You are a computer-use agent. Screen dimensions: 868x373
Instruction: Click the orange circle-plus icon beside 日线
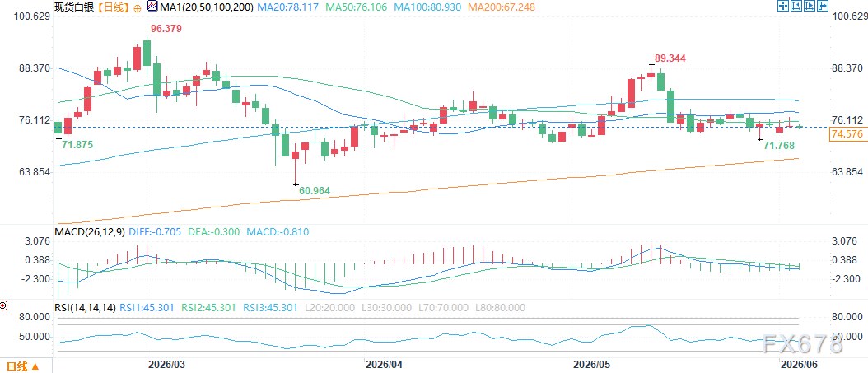[x=138, y=7]
